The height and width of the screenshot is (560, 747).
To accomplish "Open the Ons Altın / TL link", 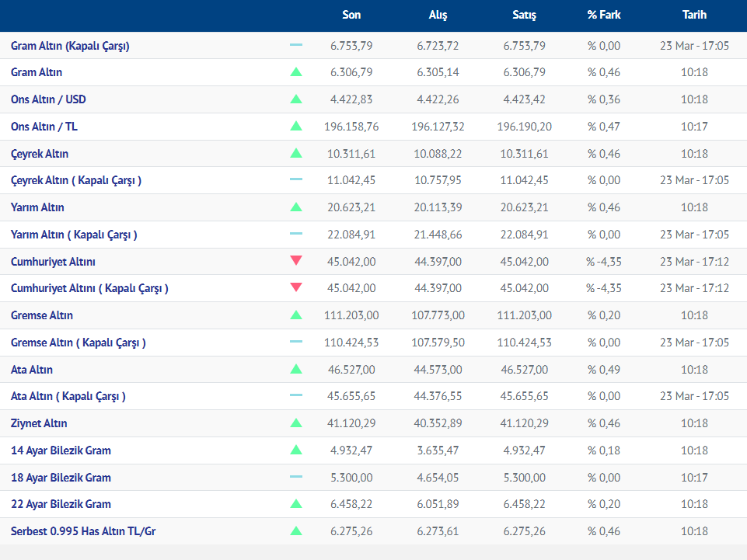I will point(44,127).
